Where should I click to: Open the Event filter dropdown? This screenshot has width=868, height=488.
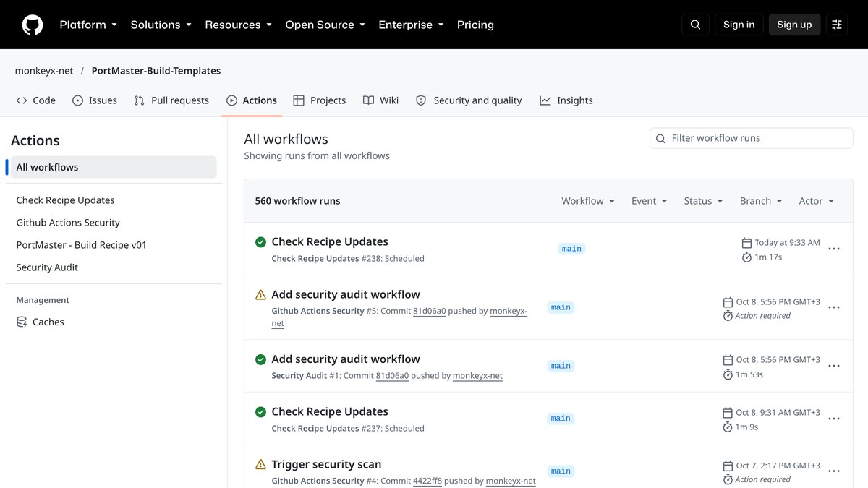tap(650, 201)
